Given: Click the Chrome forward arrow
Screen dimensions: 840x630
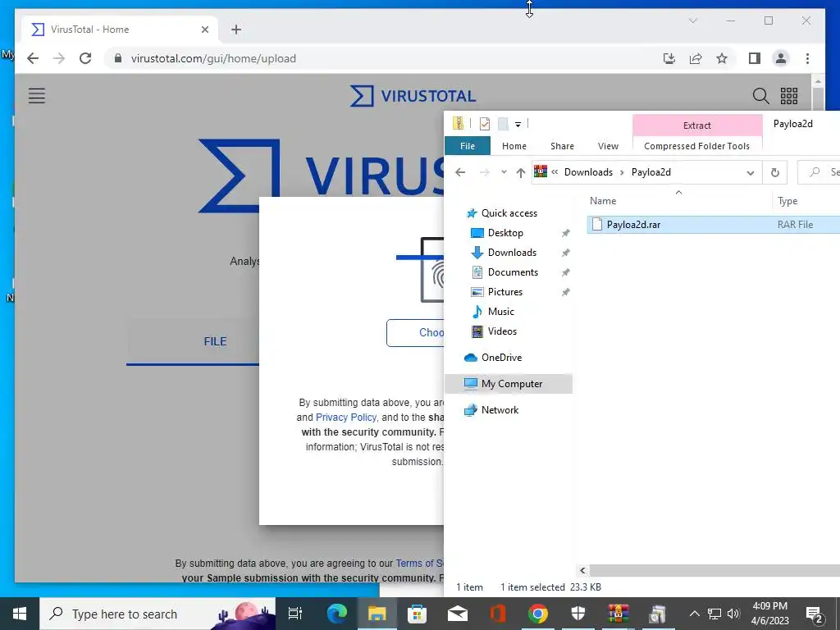Looking at the screenshot, I should pyautogui.click(x=59, y=58).
